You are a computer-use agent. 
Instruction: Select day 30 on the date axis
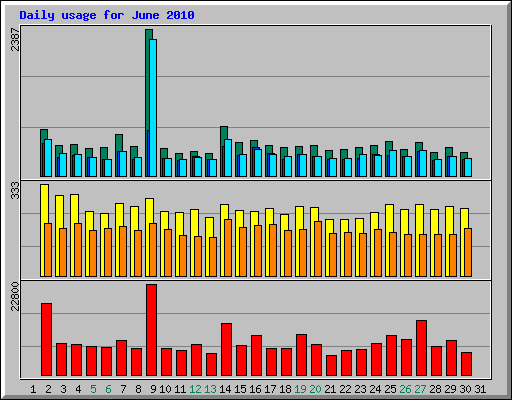click(465, 389)
